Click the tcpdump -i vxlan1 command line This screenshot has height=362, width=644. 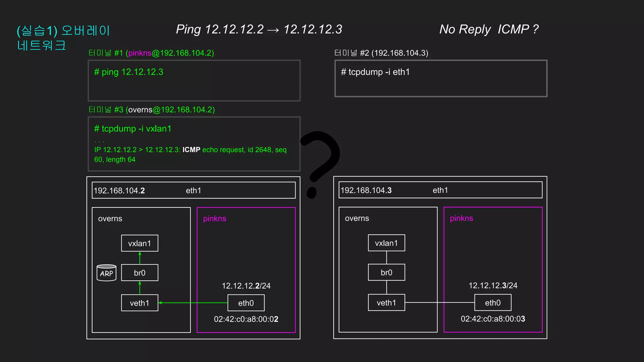133,129
